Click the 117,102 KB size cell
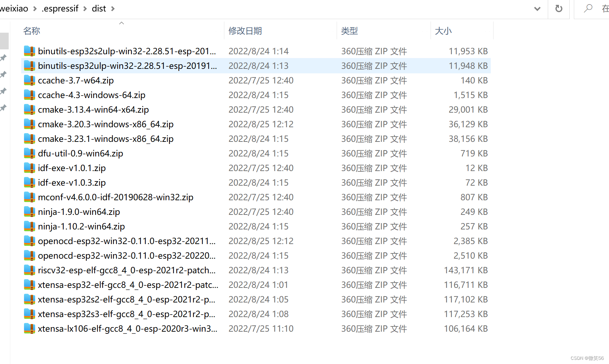This screenshot has height=364, width=609. [466, 299]
